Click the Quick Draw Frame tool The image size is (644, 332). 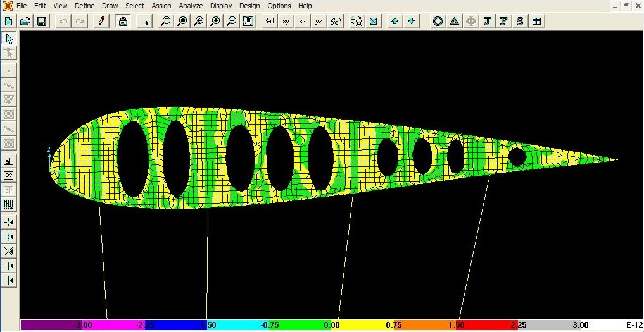[9, 129]
